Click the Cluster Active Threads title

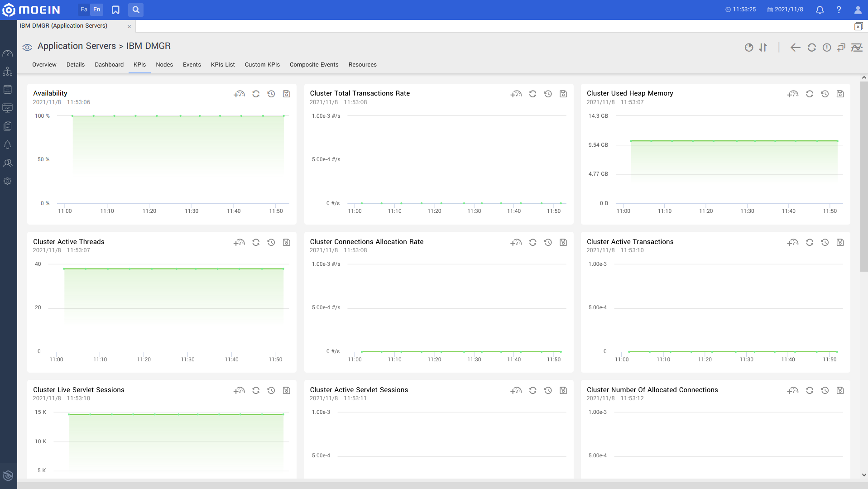pos(69,242)
